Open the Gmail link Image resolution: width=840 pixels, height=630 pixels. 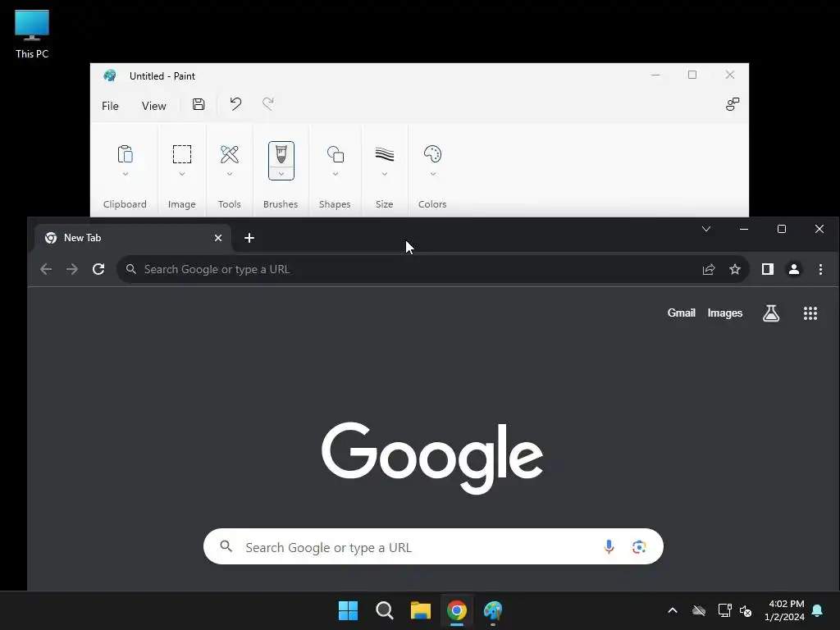[682, 313]
